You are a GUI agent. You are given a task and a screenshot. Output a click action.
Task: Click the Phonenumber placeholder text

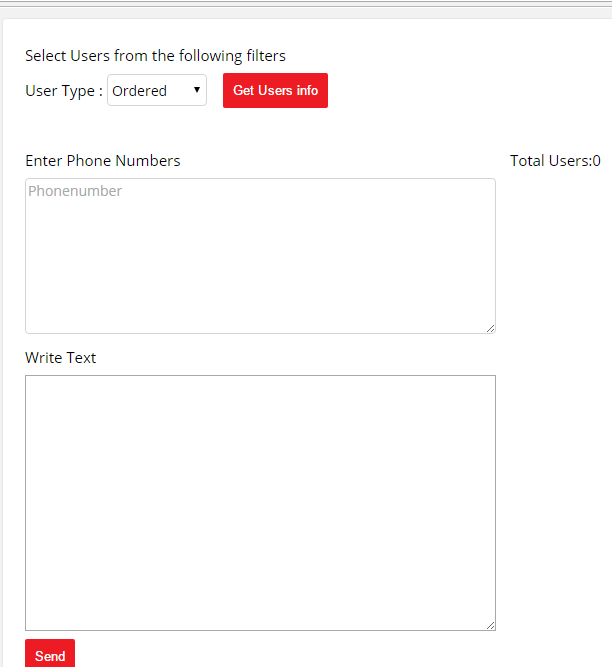tap(75, 191)
